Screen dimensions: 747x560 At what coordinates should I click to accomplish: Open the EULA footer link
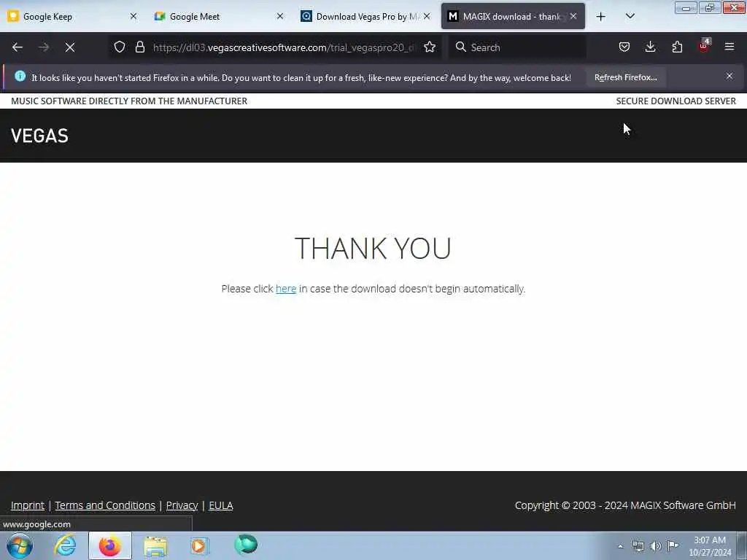220,505
